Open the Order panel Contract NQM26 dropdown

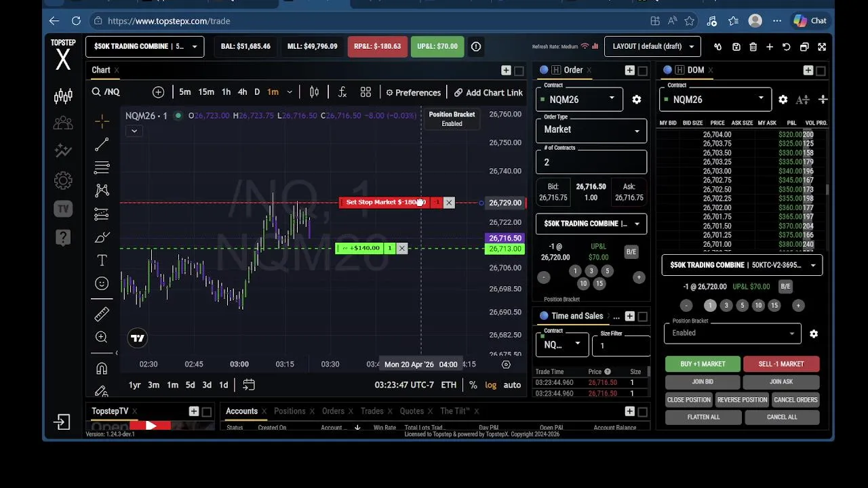(x=580, y=99)
